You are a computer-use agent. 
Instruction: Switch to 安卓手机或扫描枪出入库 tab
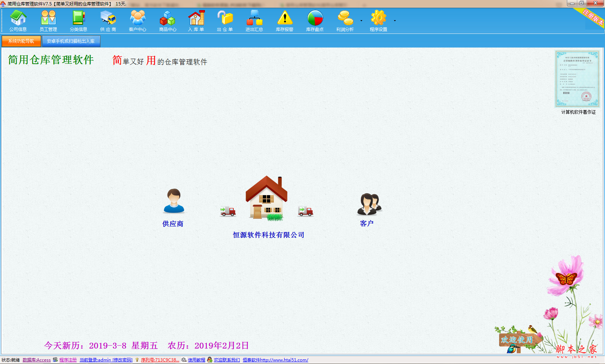point(71,41)
